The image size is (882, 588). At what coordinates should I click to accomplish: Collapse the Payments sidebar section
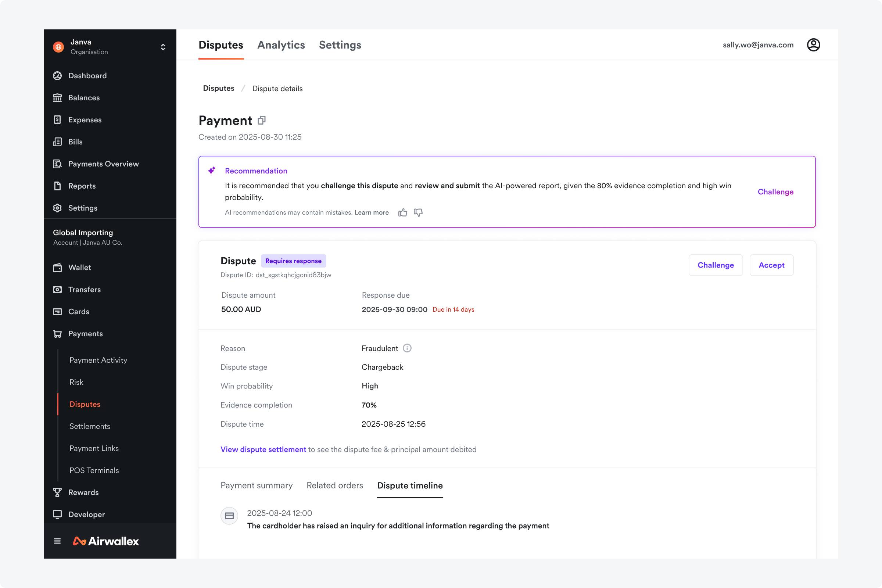[86, 333]
